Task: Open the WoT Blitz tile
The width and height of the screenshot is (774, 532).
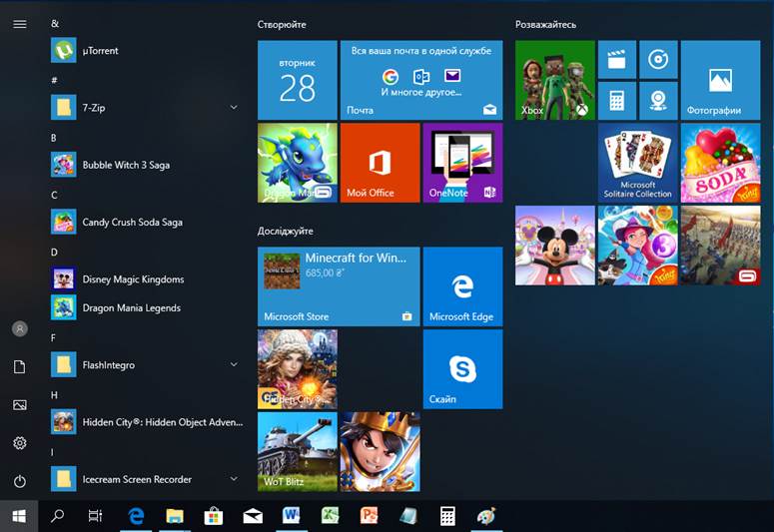Action: point(298,451)
